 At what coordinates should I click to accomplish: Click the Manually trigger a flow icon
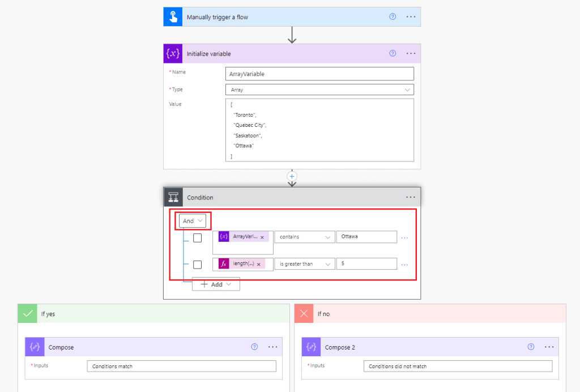coord(173,16)
